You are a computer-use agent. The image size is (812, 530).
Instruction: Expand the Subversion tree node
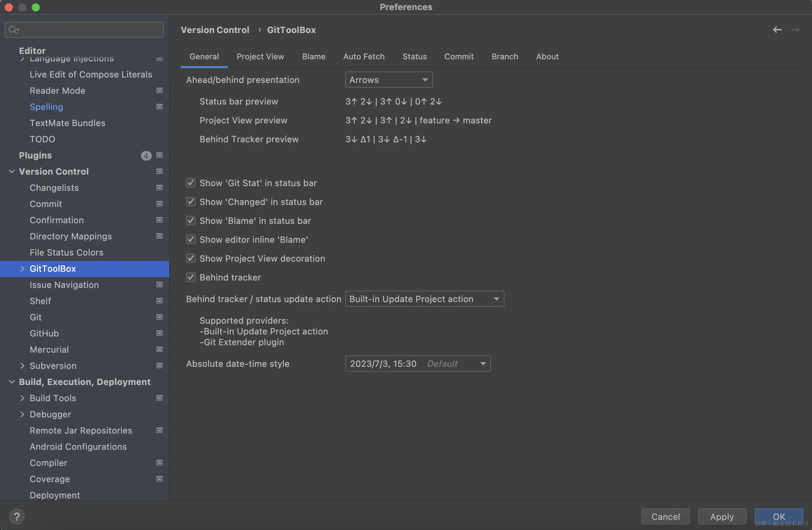pyautogui.click(x=22, y=365)
